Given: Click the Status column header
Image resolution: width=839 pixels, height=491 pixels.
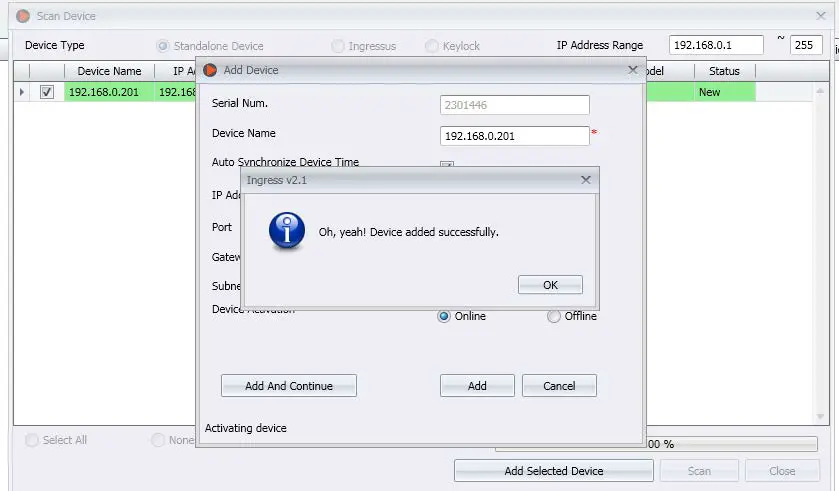Looking at the screenshot, I should 724,71.
